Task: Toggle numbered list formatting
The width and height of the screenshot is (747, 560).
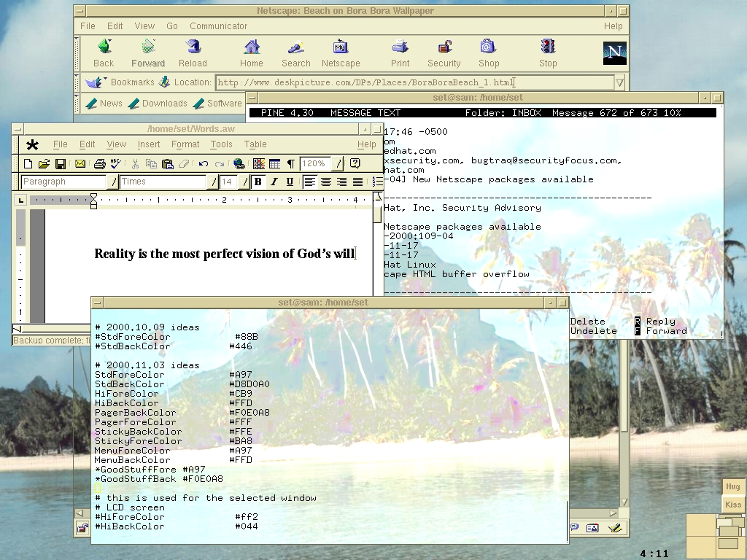Action: [377, 182]
